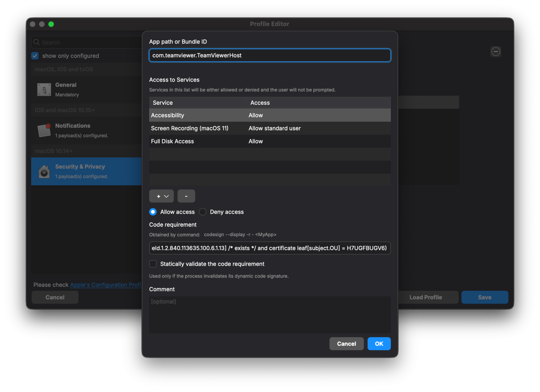
Task: Click the Notifications payload icon
Action: (x=44, y=130)
